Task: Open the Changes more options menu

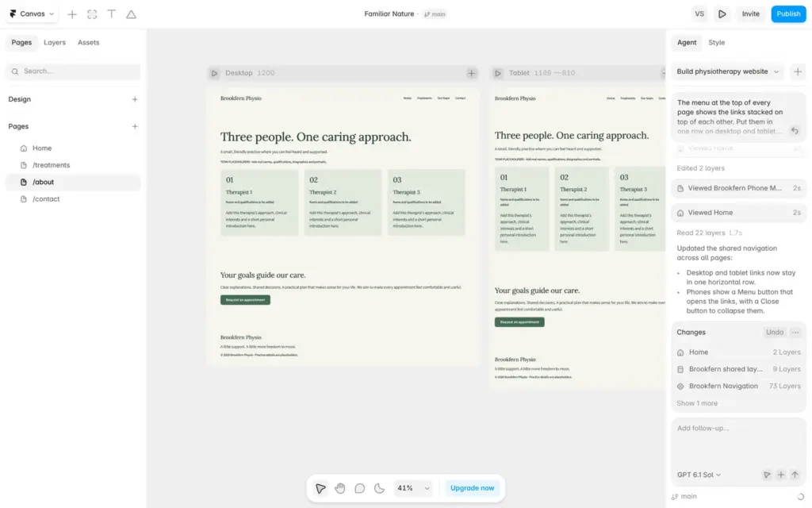Action: coord(795,333)
